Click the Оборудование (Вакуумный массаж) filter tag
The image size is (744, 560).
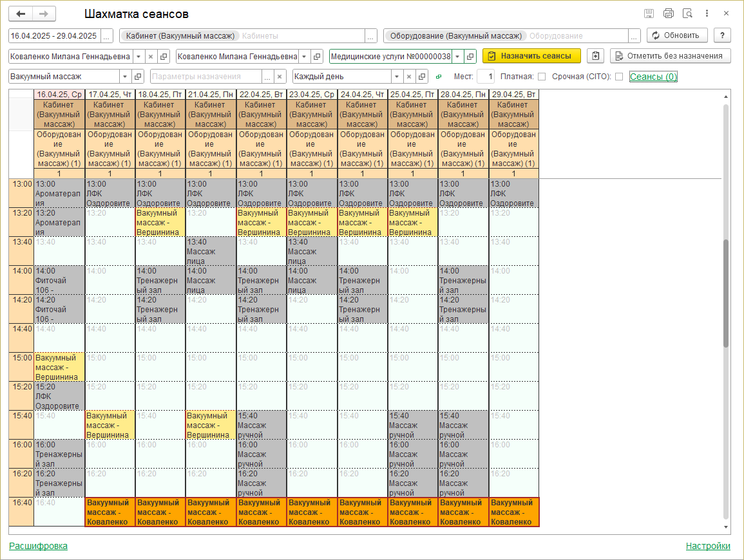[x=455, y=36]
